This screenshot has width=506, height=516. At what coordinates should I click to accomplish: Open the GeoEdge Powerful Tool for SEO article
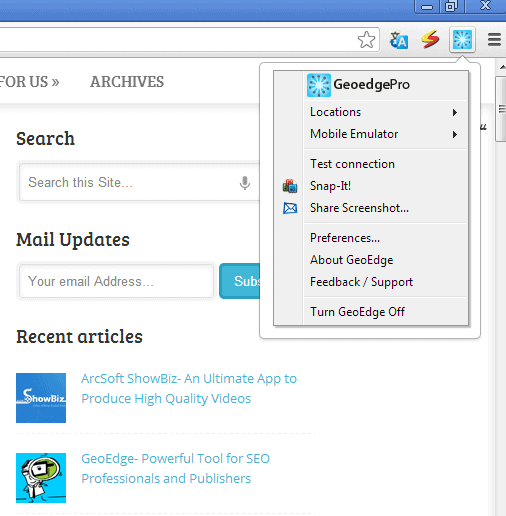(175, 469)
